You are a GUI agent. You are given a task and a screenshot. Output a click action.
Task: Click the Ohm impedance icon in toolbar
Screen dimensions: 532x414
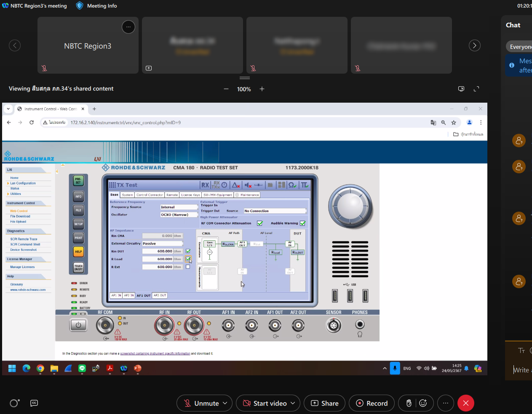coord(292,185)
